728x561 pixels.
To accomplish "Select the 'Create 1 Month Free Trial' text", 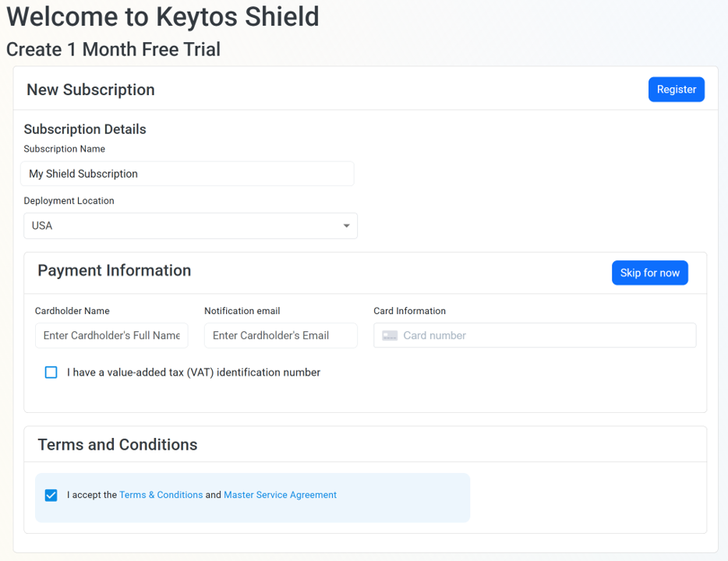I will point(113,49).
